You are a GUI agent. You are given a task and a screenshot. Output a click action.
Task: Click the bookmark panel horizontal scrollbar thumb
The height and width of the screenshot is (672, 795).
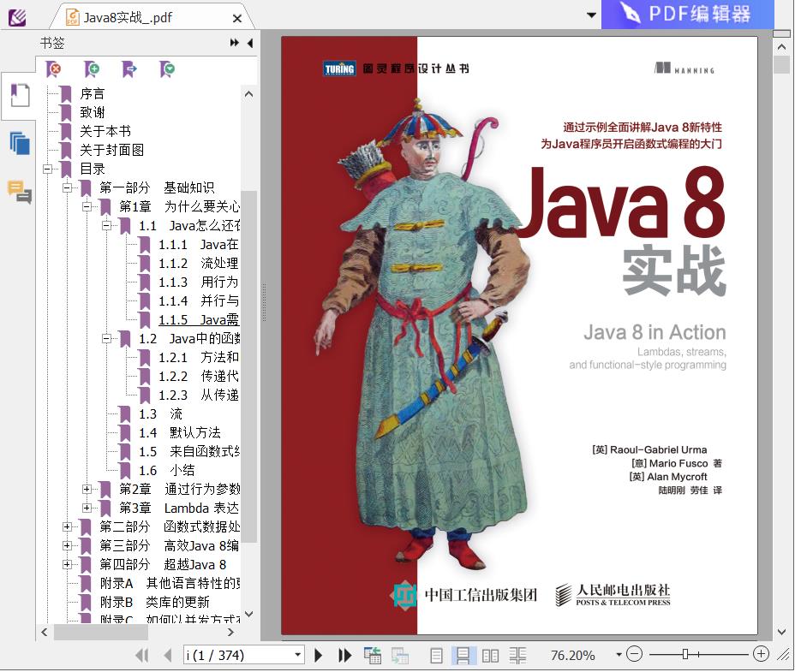click(x=101, y=632)
